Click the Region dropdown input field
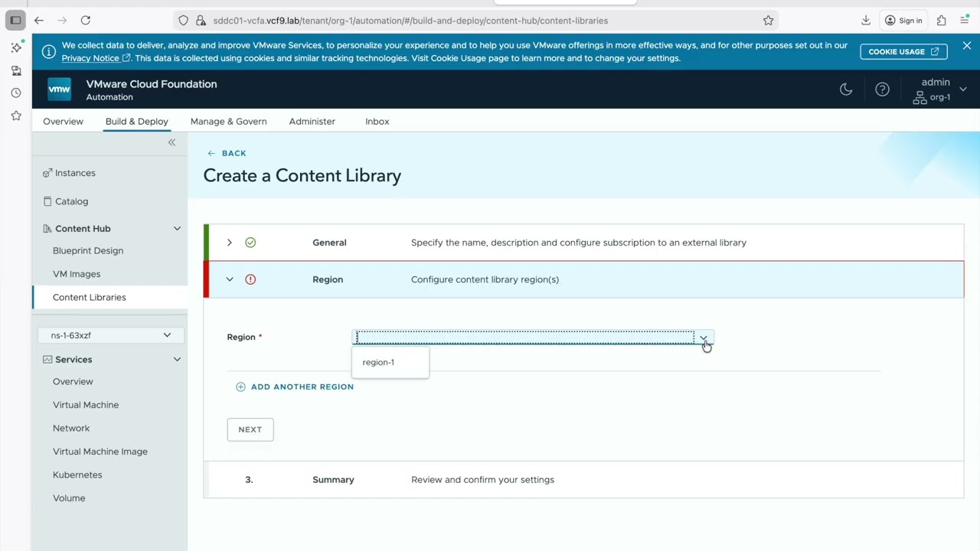The image size is (980, 551). point(524,337)
